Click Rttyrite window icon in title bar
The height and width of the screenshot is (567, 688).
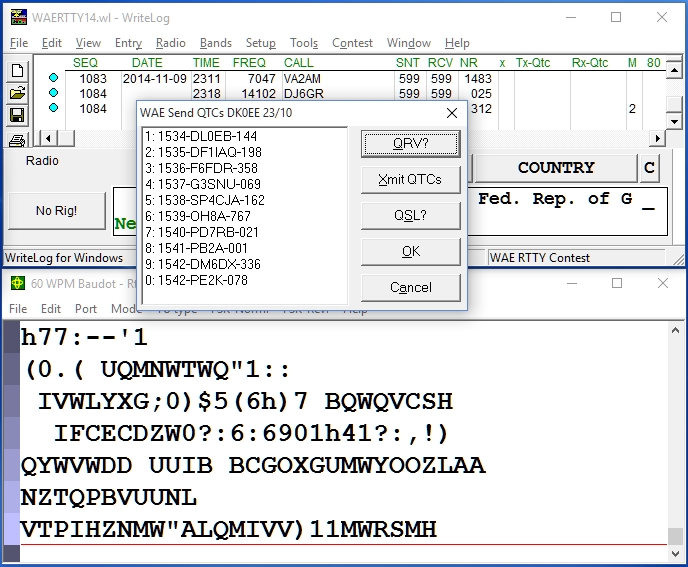click(18, 283)
